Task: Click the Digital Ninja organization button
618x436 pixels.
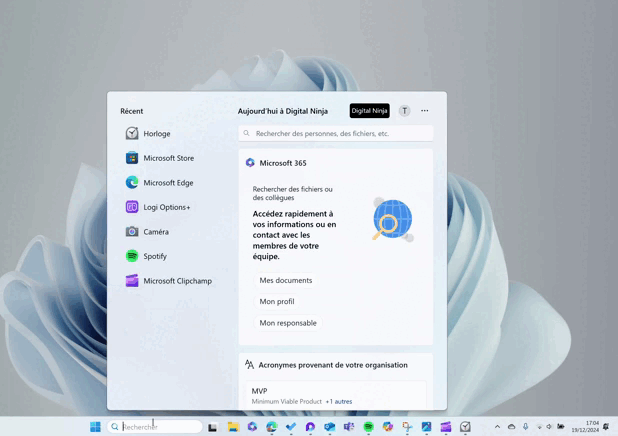Action: pyautogui.click(x=369, y=111)
